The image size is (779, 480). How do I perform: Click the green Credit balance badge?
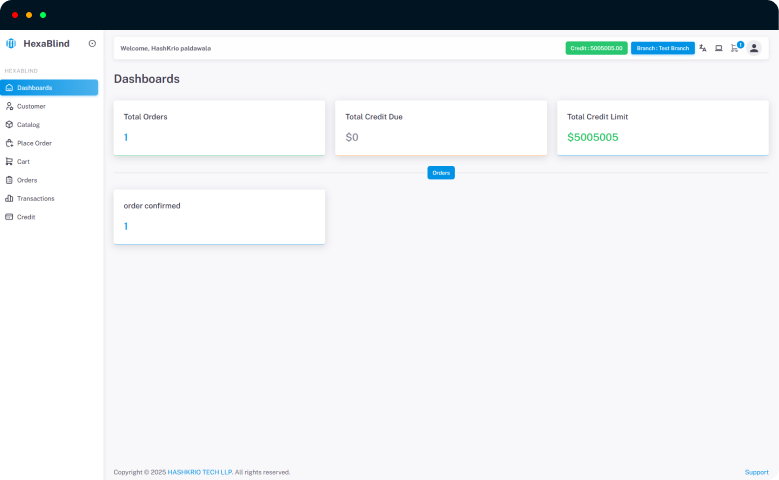[596, 48]
